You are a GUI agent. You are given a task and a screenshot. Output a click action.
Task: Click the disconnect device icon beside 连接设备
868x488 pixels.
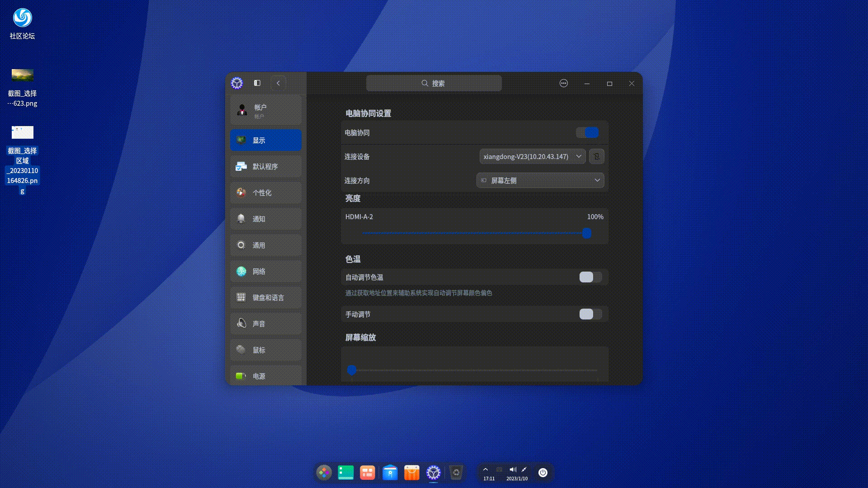coord(597,157)
